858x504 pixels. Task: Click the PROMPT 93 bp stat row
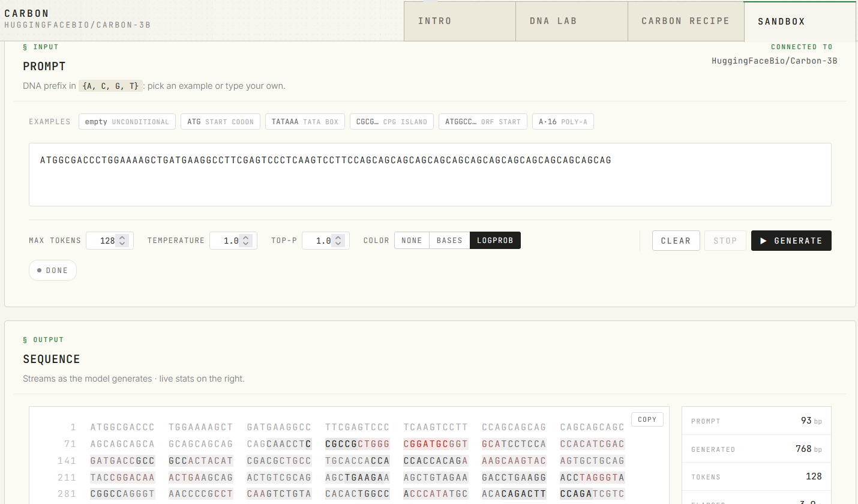pyautogui.click(x=757, y=421)
